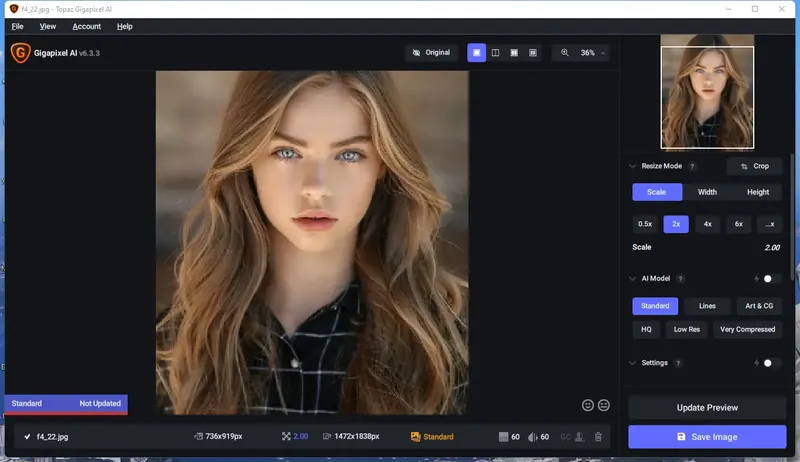Select the Art & CG AI model
The height and width of the screenshot is (462, 800).
point(759,306)
